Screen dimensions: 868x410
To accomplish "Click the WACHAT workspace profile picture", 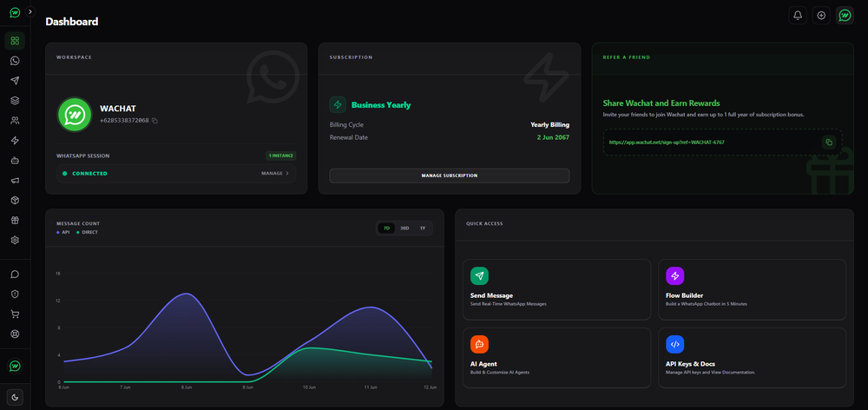I will point(74,115).
